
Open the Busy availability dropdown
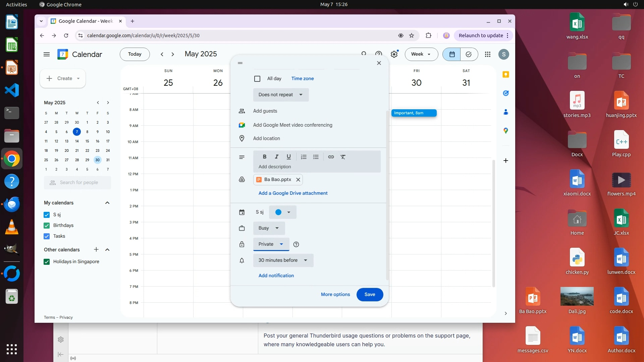coord(269,228)
